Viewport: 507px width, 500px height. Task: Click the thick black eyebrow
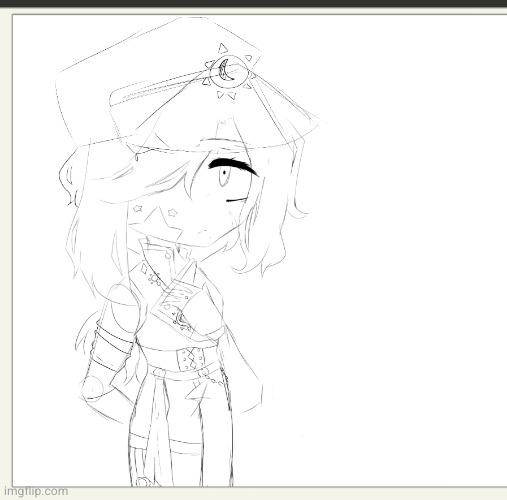pos(233,166)
